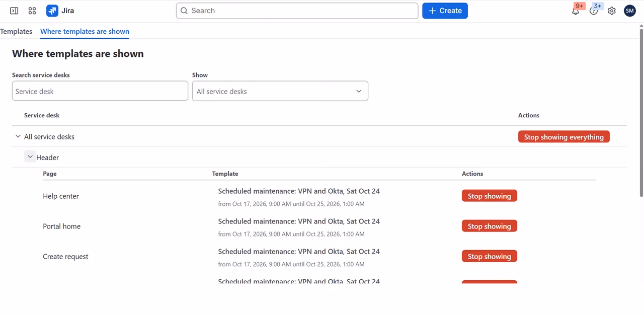Click the Help center page text
The height and width of the screenshot is (315, 644).
coord(61,196)
